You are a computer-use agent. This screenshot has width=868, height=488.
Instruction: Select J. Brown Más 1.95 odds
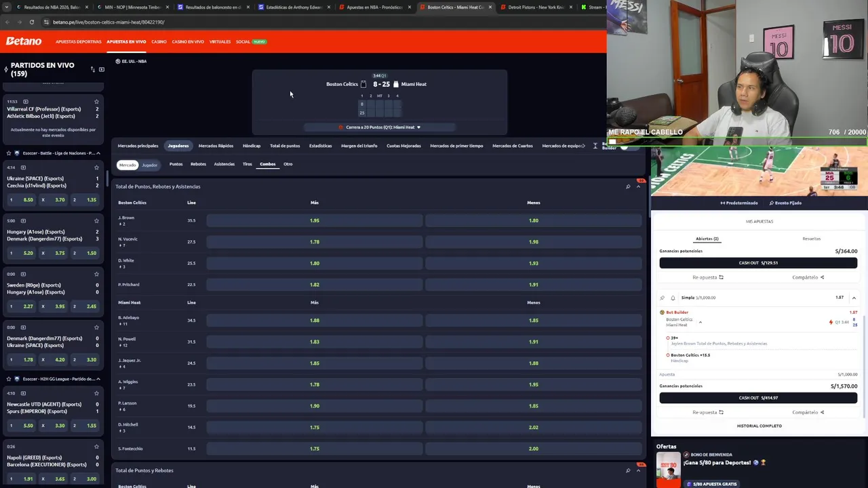click(315, 220)
